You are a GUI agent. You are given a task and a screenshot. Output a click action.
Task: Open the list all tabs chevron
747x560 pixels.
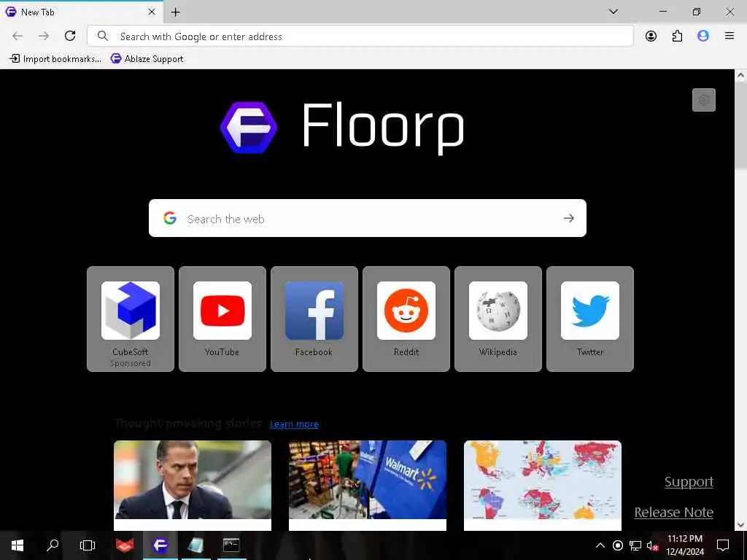point(613,12)
